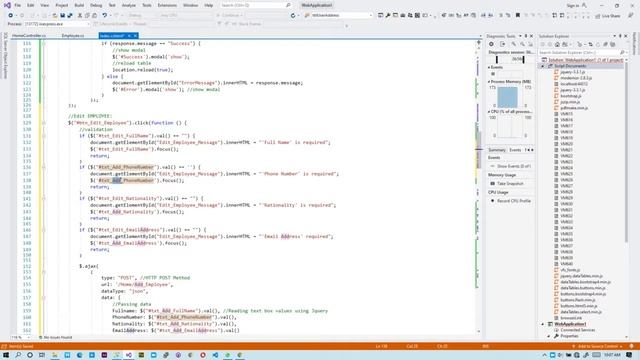Open the Extensions menu
This screenshot has width=640, height=360.
[x=167, y=5]
